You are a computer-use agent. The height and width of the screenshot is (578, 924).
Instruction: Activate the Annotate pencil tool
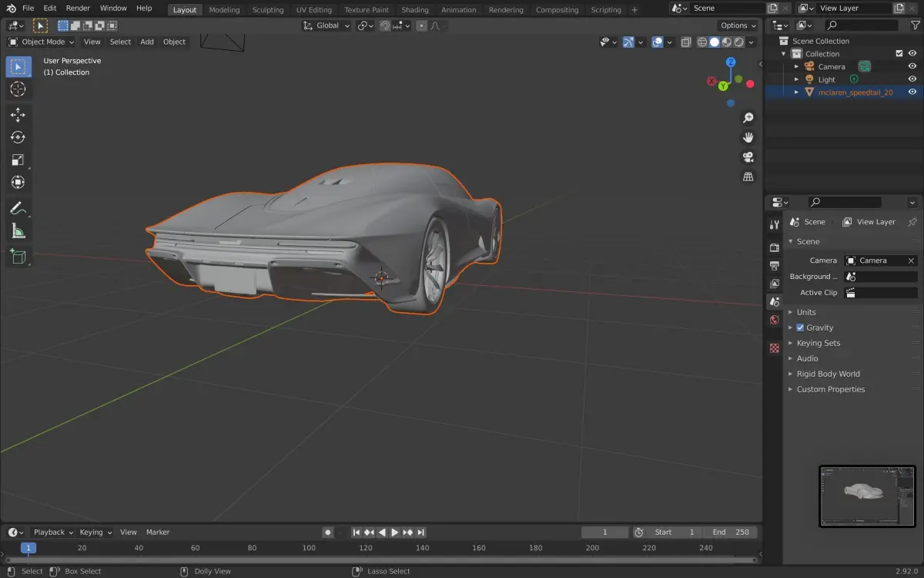click(x=18, y=208)
